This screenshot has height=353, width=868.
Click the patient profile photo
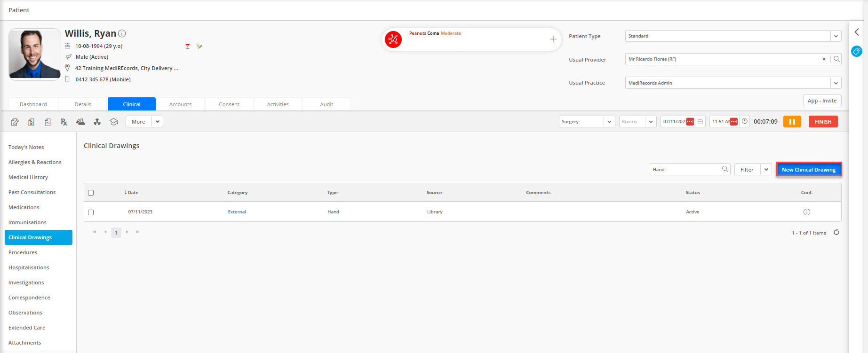pyautogui.click(x=35, y=54)
